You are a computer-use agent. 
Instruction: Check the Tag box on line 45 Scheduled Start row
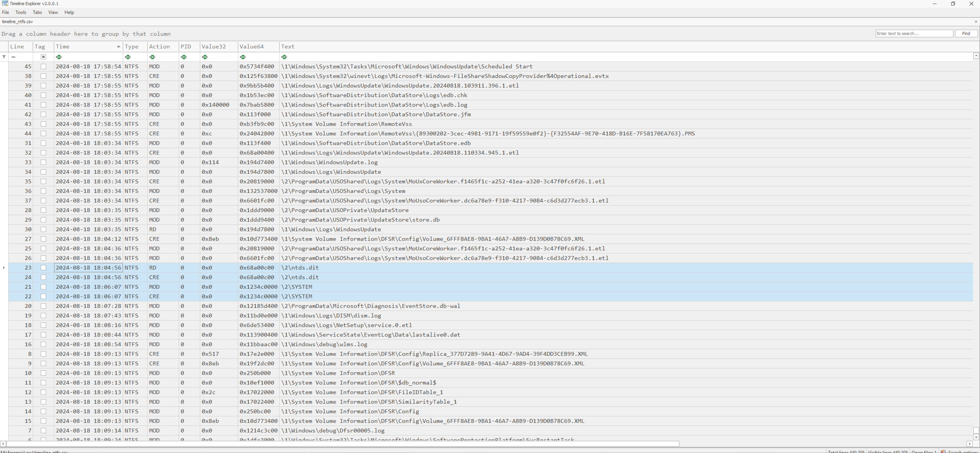tap(44, 66)
